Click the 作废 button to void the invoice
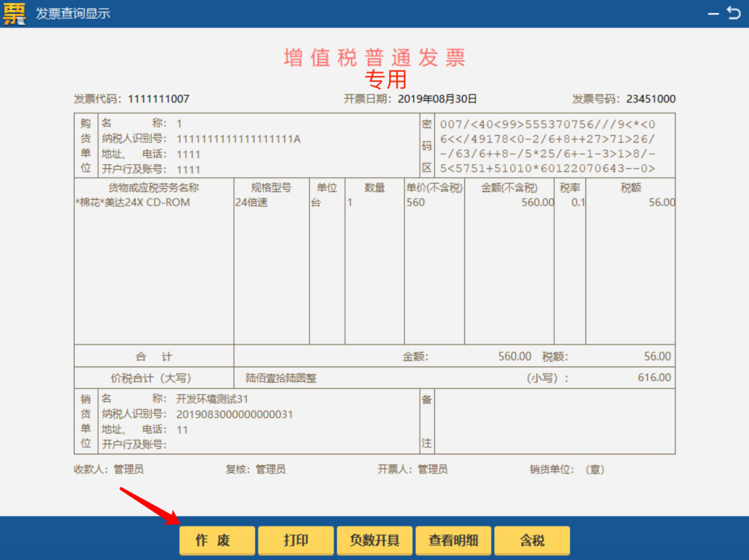749x560 pixels. pos(217,540)
